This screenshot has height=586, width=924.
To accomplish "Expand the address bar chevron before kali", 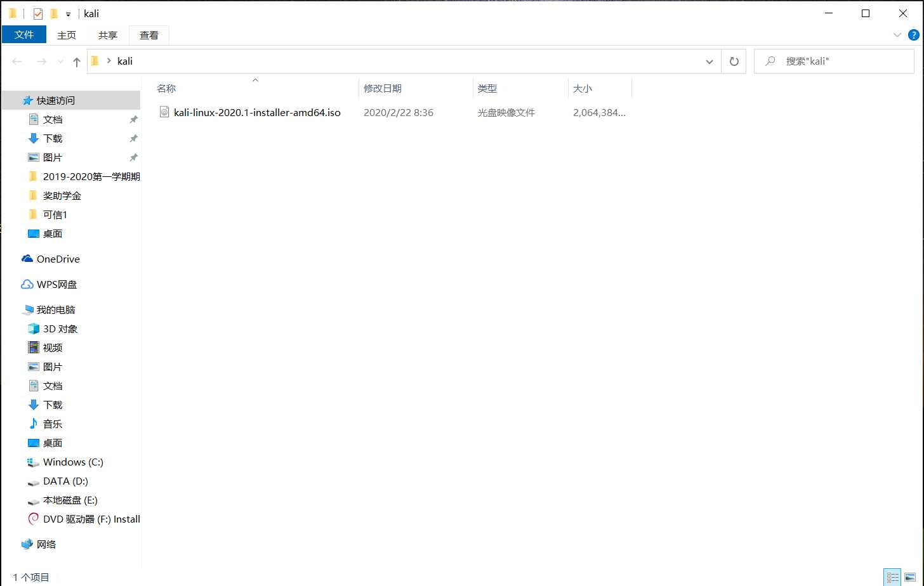I will click(x=109, y=61).
